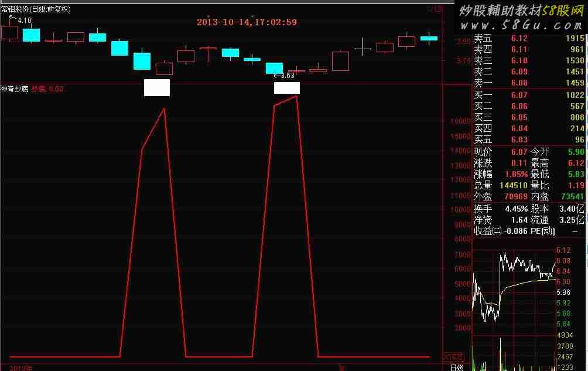
Task: Select the 神奇抄底 indicator label
Action: (x=15, y=89)
